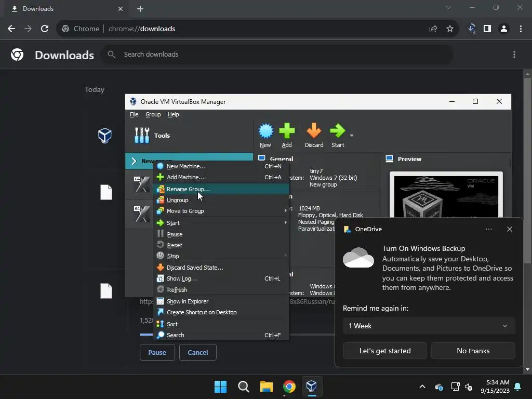Open the Remind me again dropdown

429,326
